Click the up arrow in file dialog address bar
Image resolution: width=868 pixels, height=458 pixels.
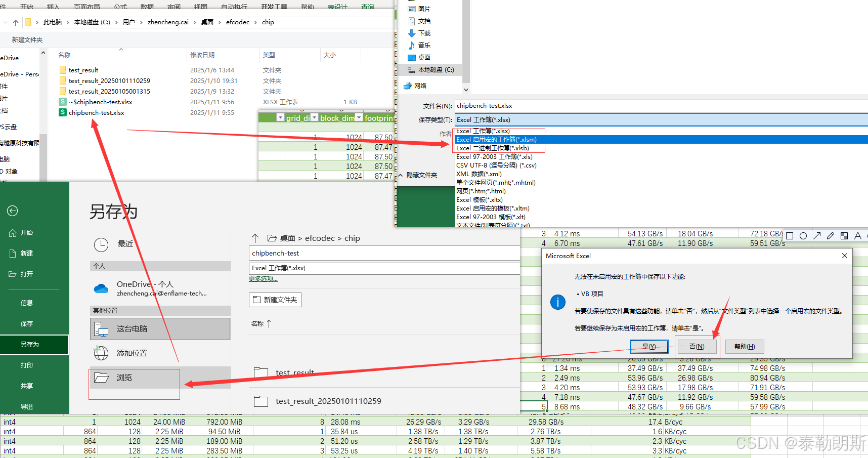(x=16, y=22)
